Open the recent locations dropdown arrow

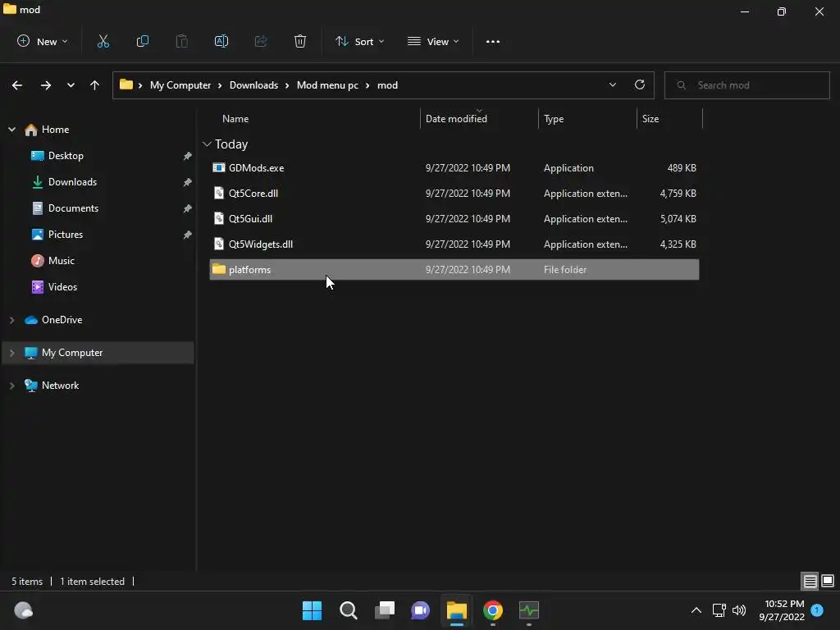(71, 85)
